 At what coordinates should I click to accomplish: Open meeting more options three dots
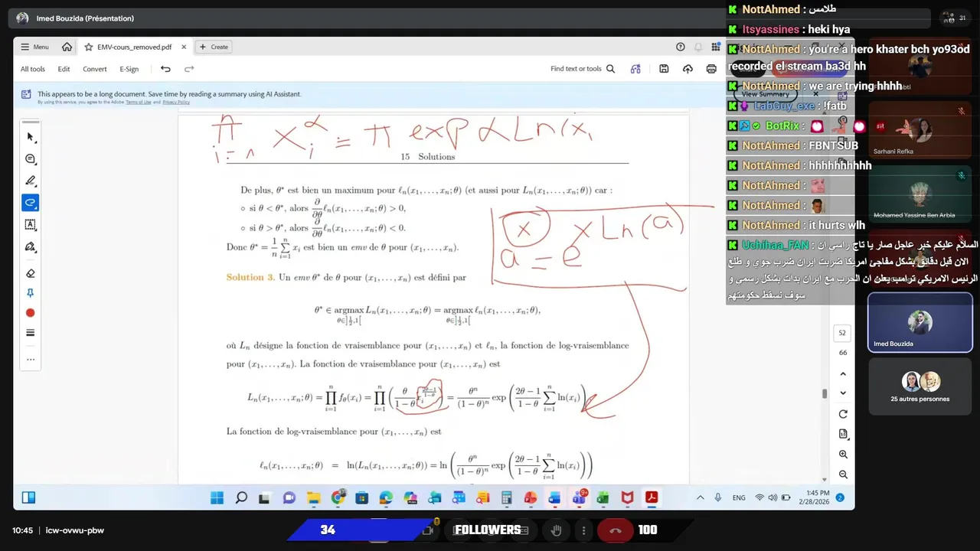(583, 530)
